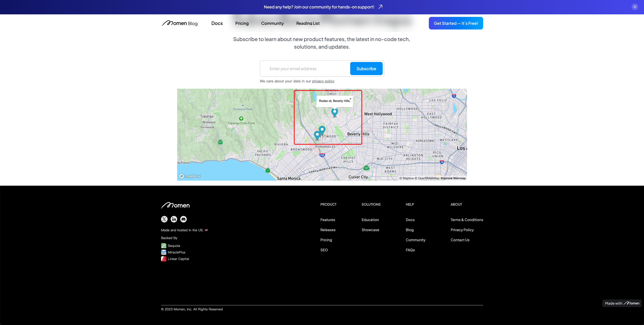Click the white Momen footer logo

pos(175,205)
